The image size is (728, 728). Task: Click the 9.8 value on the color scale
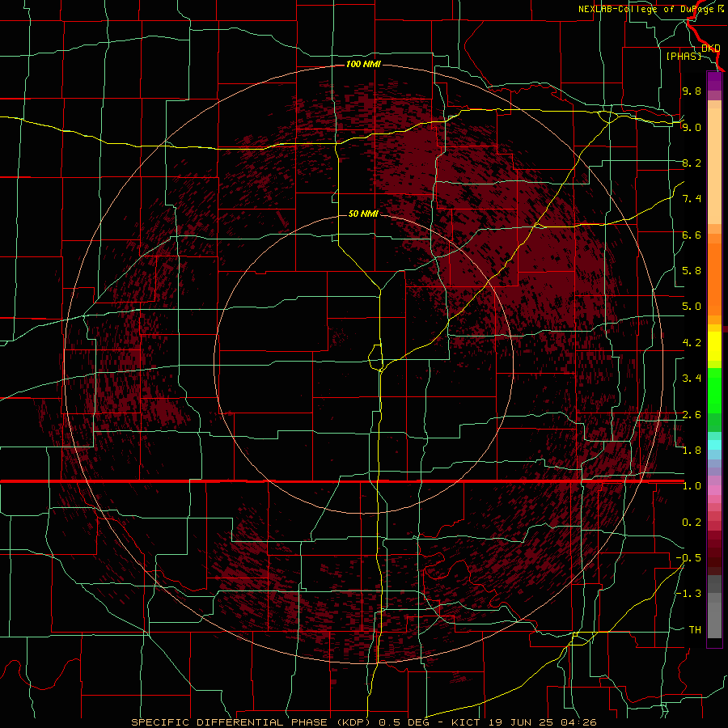tap(692, 91)
